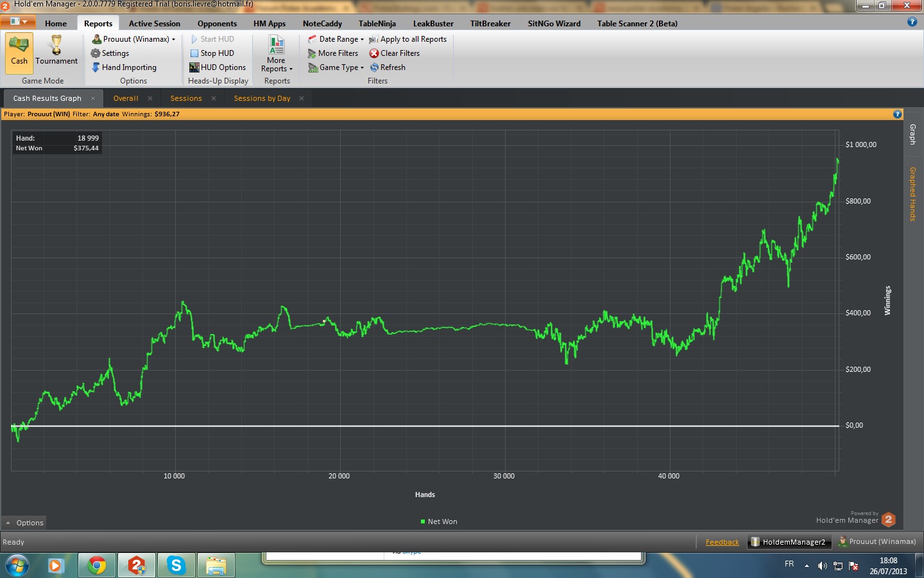Screen dimensions: 924x578
Task: Click the FR language indicator
Action: [x=789, y=564]
